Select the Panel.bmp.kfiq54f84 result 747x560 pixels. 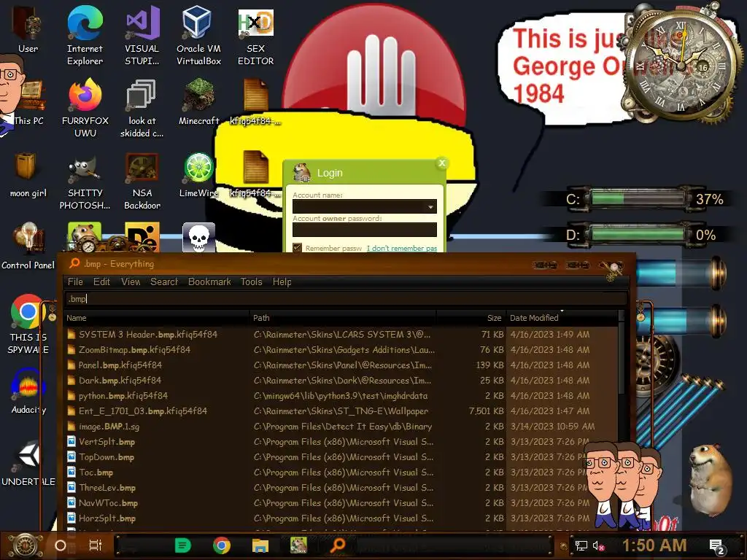point(341,365)
